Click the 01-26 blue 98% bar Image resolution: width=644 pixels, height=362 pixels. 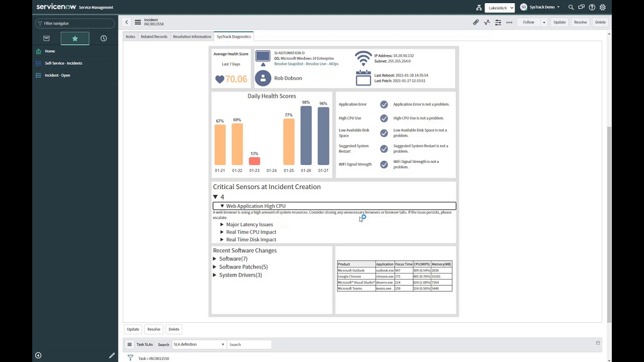pos(306,136)
